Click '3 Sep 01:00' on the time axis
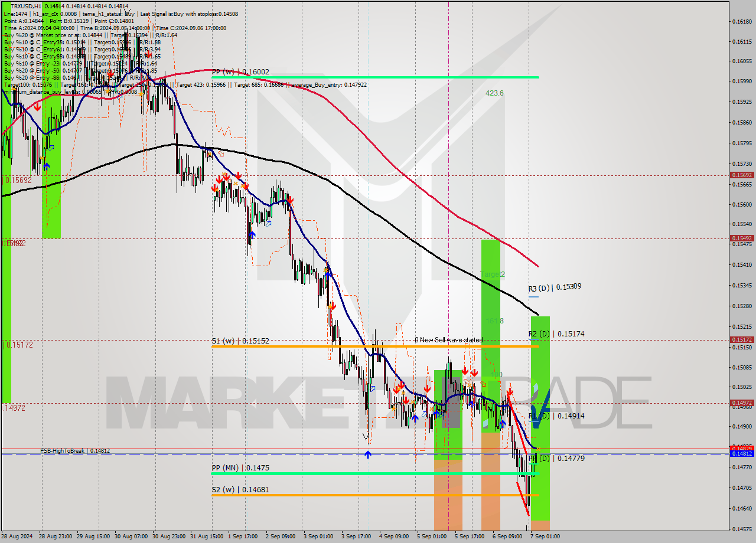 tap(318, 537)
